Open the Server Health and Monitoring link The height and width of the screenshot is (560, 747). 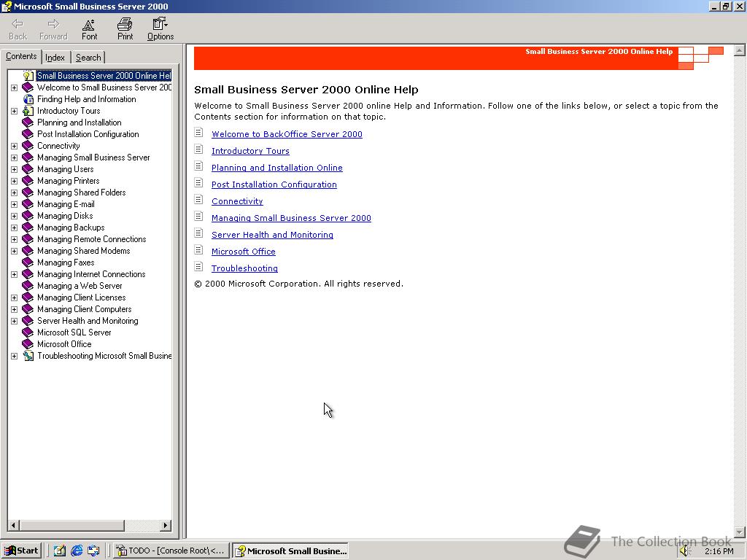click(272, 235)
